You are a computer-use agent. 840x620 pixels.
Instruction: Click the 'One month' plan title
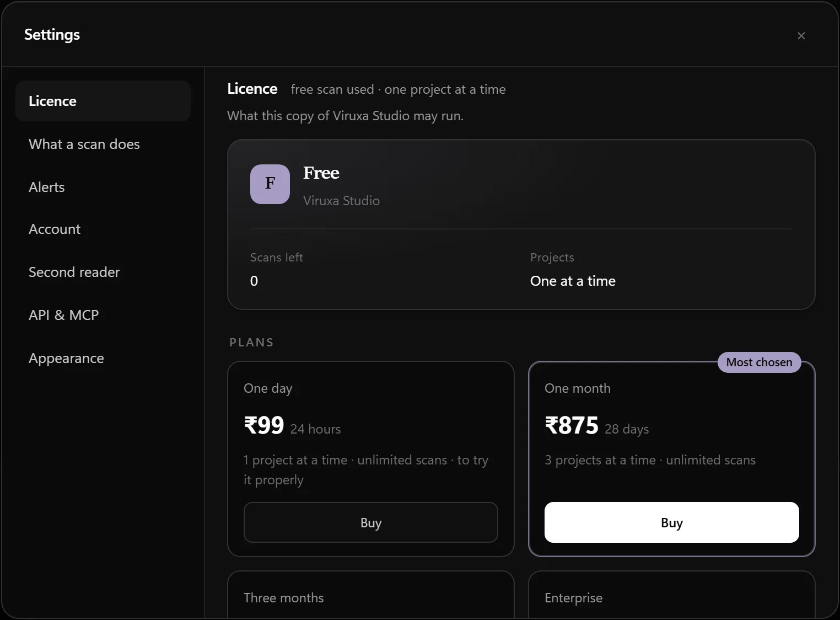578,388
